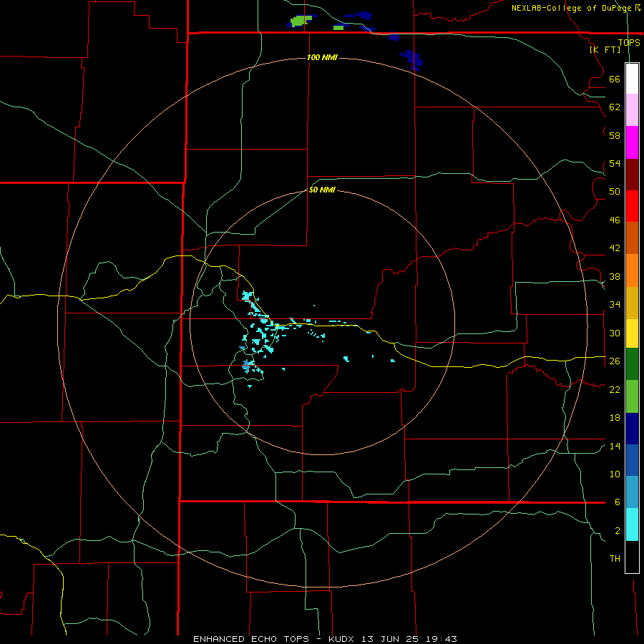Click the black TH threshold legend swatch
Image resolution: width=644 pixels, height=644 pixels.
(632, 557)
